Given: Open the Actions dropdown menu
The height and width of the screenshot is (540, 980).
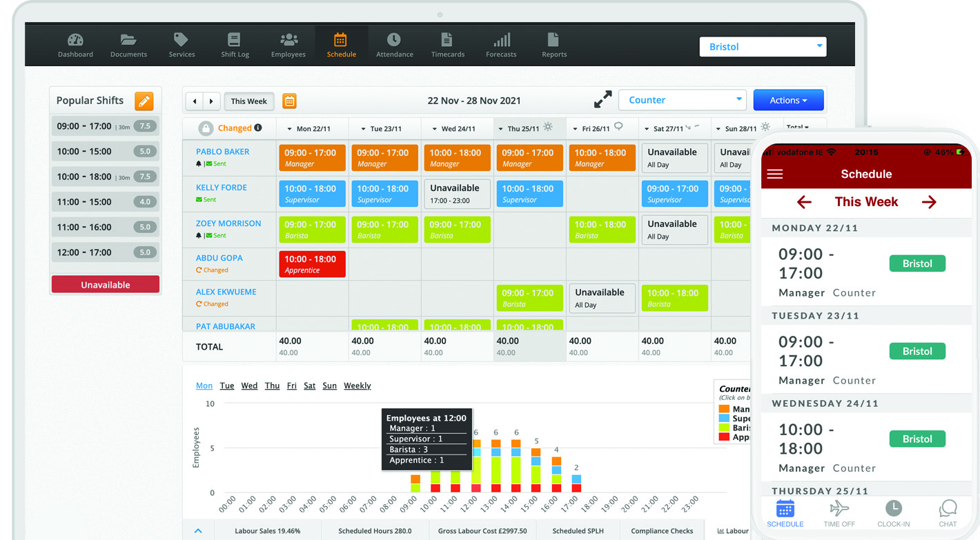Looking at the screenshot, I should click(x=788, y=99).
